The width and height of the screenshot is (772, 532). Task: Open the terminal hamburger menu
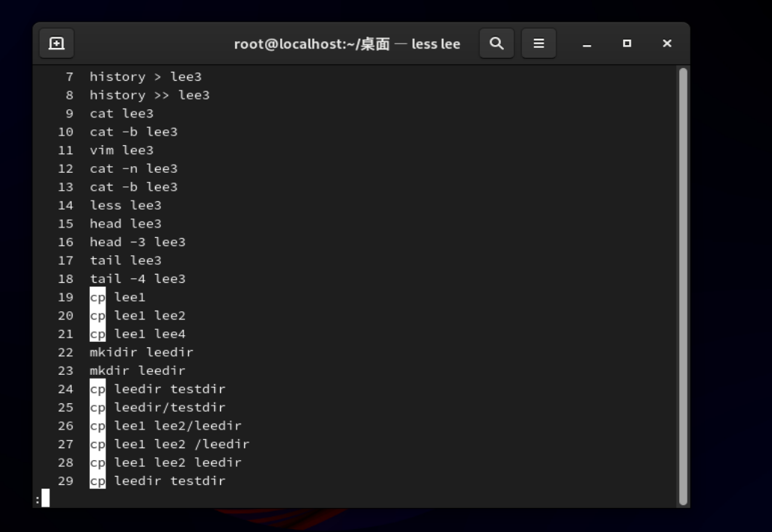(x=538, y=43)
